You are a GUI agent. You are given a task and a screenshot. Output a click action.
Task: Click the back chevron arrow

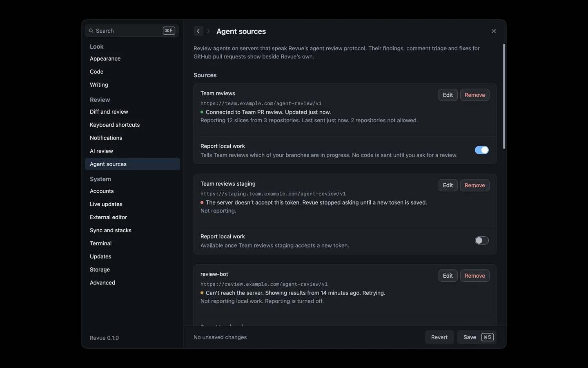coord(198,31)
